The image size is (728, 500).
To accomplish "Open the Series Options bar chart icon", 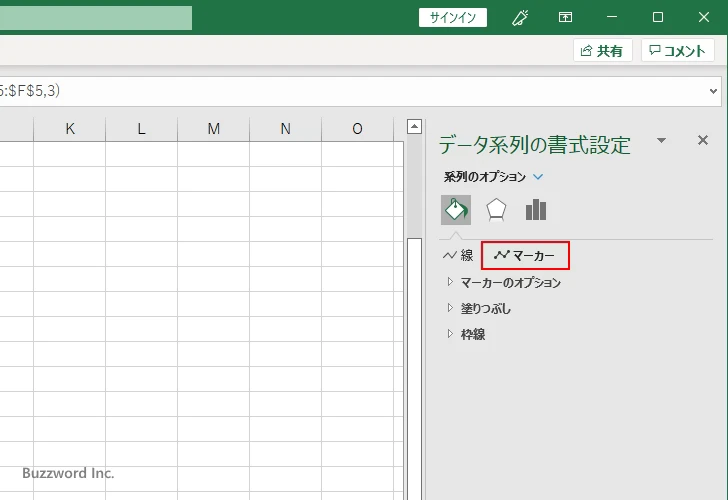I will pos(536,210).
